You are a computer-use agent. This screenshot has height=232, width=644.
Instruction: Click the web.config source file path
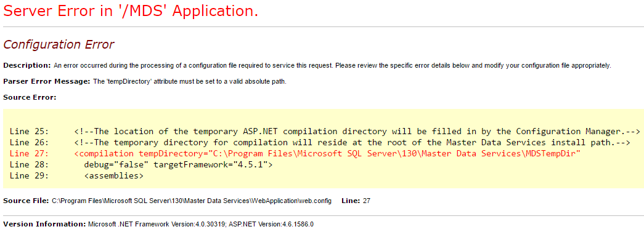[x=192, y=201]
